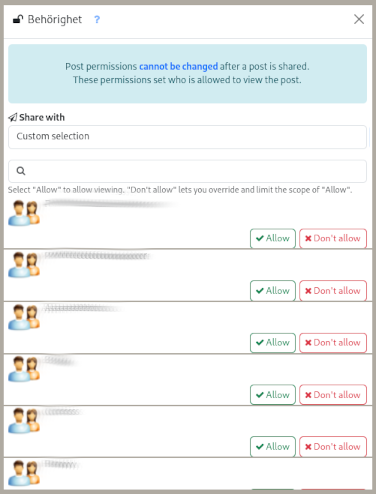Click the unlocked padlock icon beside Behörighet
Screen dimensions: 376x494
18,20
